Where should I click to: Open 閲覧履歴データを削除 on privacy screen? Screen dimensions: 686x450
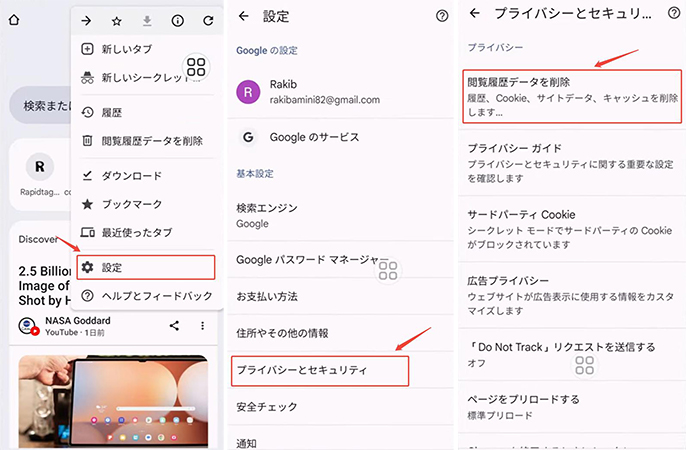[572, 96]
